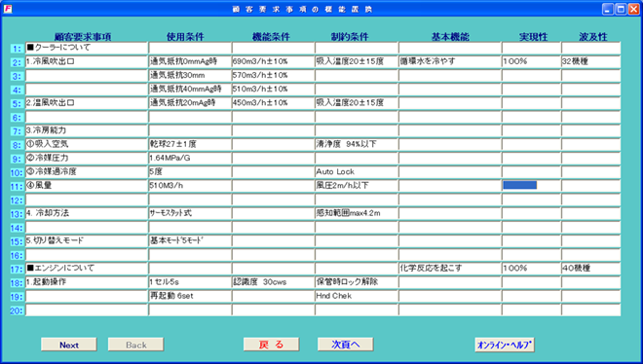The height and width of the screenshot is (364, 643).
Task: Select the 690m3/h±10% 機能条件 cell
Action: 273,61
